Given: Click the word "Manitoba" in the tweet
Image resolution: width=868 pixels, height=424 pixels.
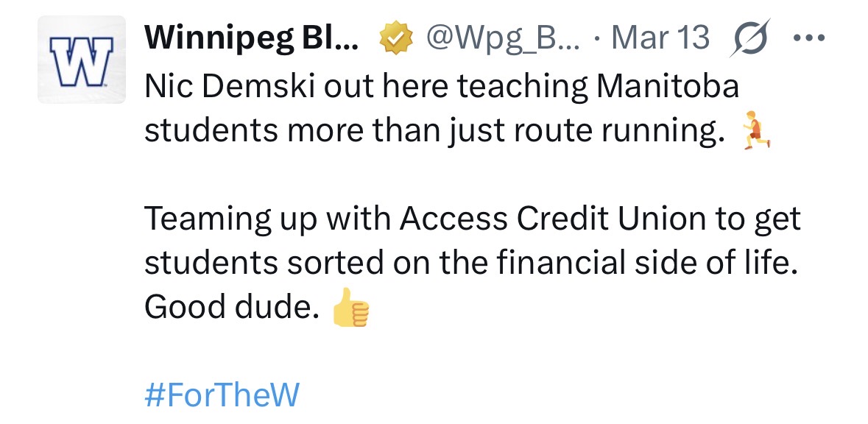Looking at the screenshot, I should [667, 88].
